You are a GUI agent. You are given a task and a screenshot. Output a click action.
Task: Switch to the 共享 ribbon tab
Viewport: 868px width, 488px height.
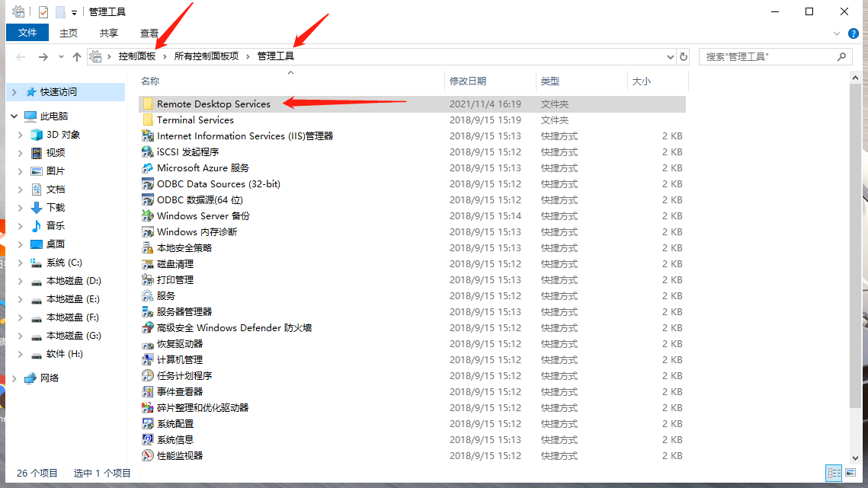[108, 33]
